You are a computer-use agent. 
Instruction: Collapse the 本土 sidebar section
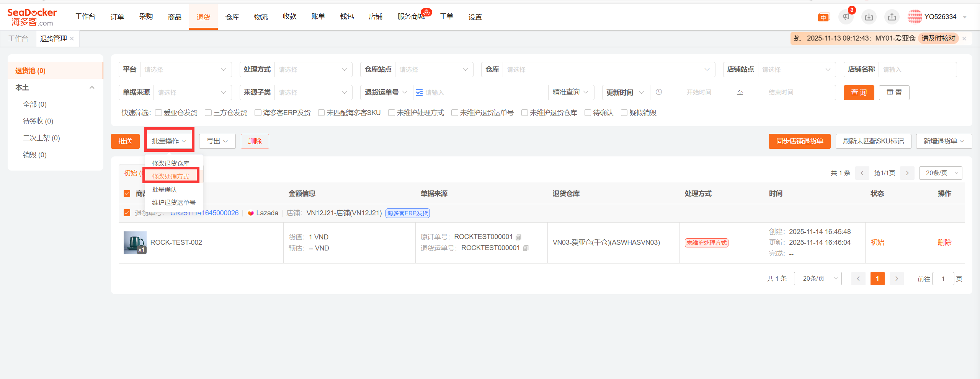92,88
